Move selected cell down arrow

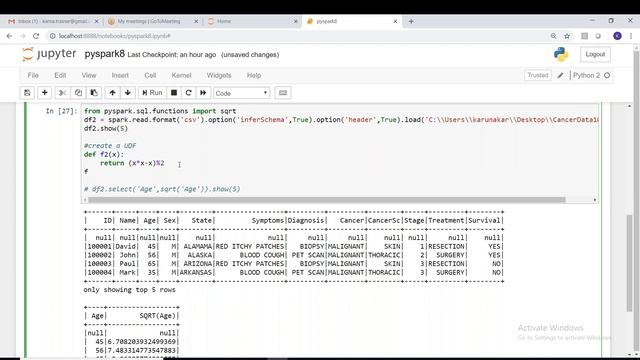coord(128,93)
